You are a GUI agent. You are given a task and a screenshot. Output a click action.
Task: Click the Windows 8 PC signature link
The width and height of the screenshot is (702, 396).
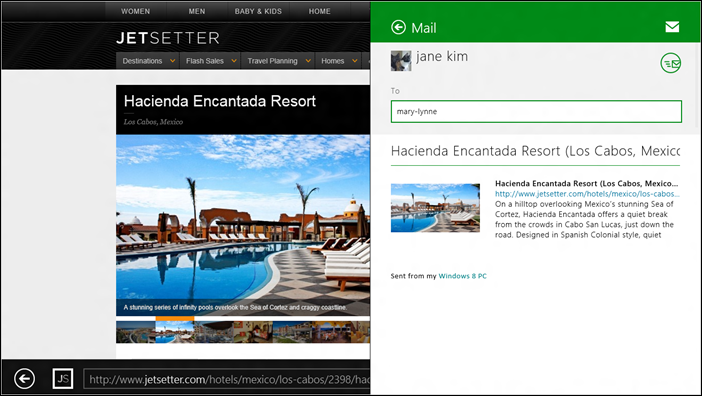(462, 276)
